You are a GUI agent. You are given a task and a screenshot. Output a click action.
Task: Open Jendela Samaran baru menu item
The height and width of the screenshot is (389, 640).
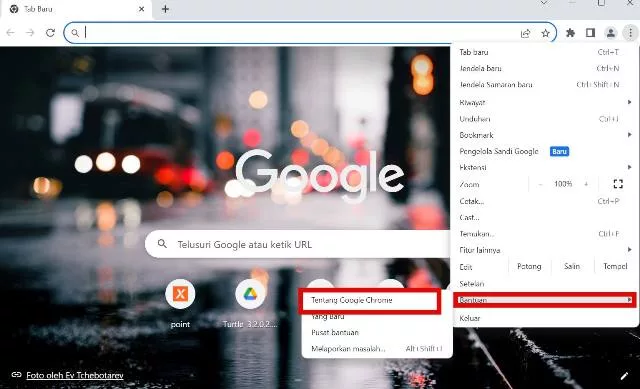[544, 85]
